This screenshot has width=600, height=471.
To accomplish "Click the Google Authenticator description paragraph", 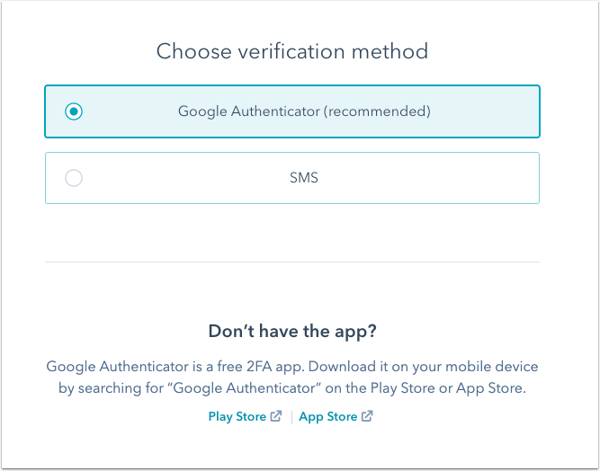I will click(x=292, y=377).
